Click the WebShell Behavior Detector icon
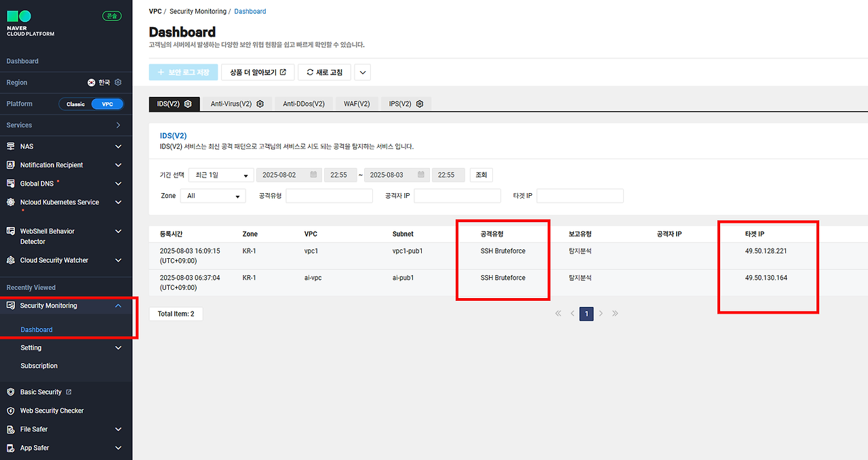Viewport: 868px width, 460px height. click(x=10, y=231)
